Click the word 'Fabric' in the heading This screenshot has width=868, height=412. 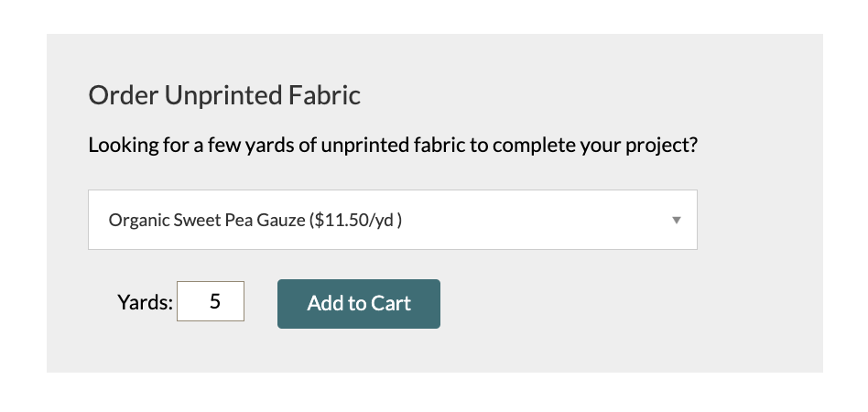tap(324, 95)
